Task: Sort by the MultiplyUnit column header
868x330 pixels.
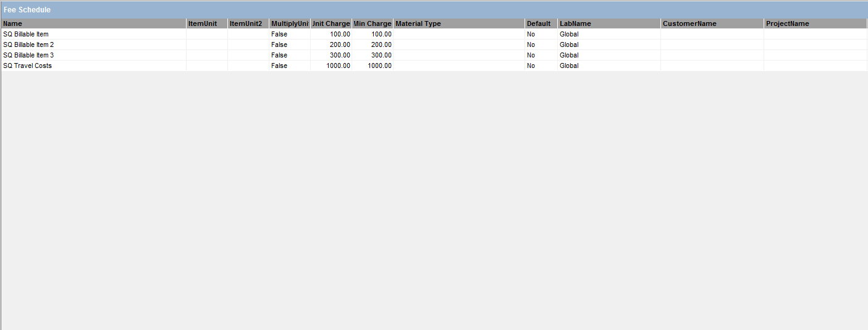Action: click(289, 23)
